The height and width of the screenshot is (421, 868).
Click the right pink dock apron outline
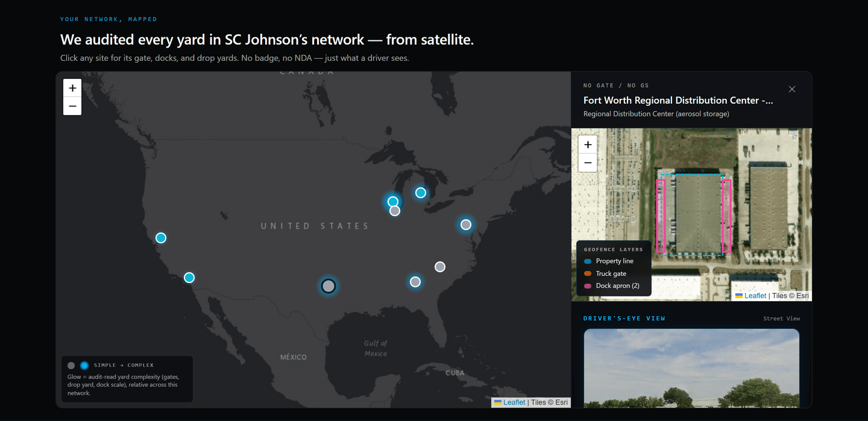point(726,216)
